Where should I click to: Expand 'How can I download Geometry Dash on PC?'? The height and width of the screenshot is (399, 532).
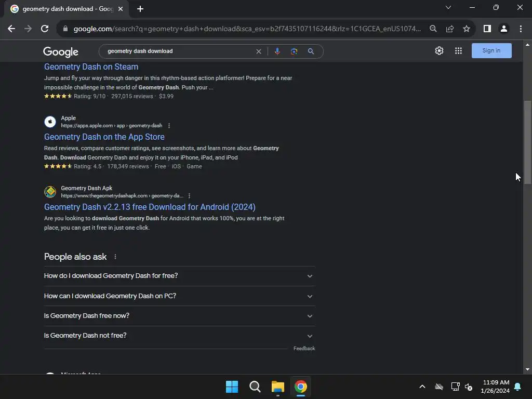tap(179, 296)
